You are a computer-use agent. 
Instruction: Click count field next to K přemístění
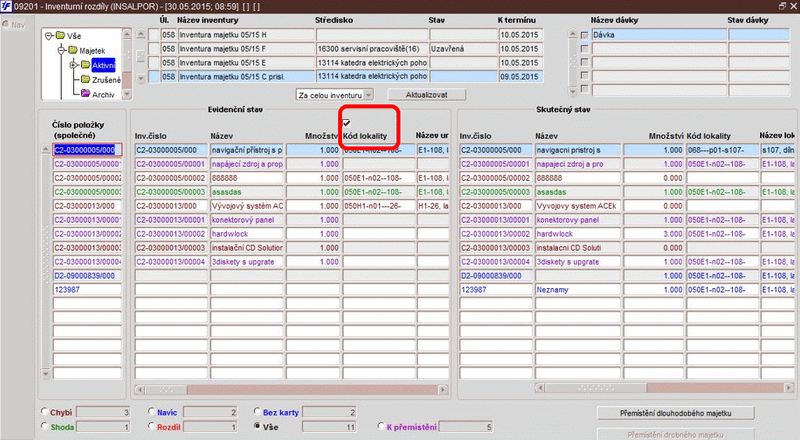coord(466,426)
